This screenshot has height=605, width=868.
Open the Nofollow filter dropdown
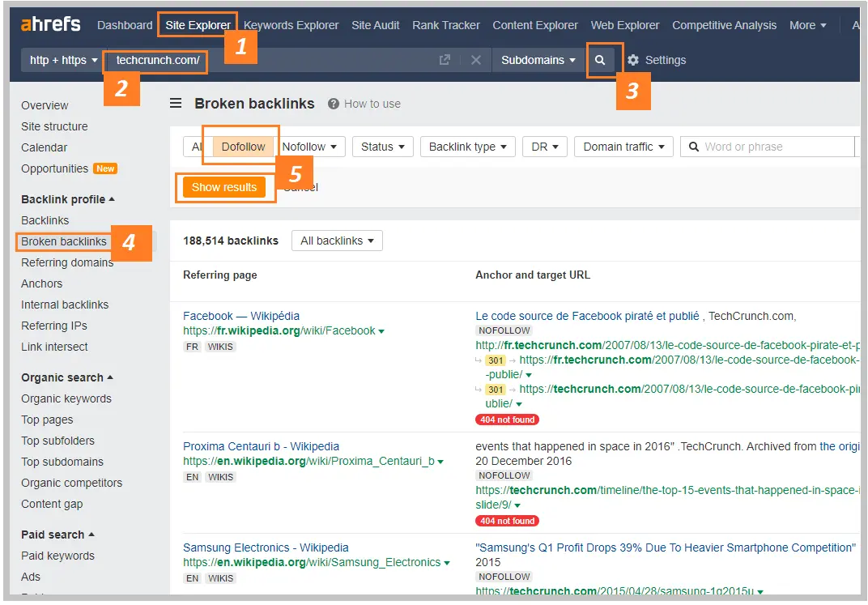309,147
